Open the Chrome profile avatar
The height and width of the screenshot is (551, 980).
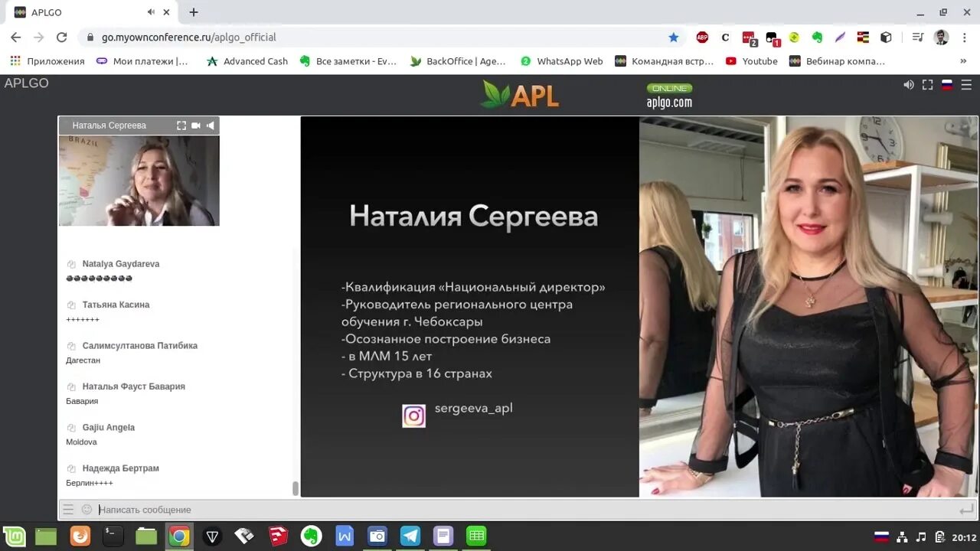pyautogui.click(x=942, y=37)
